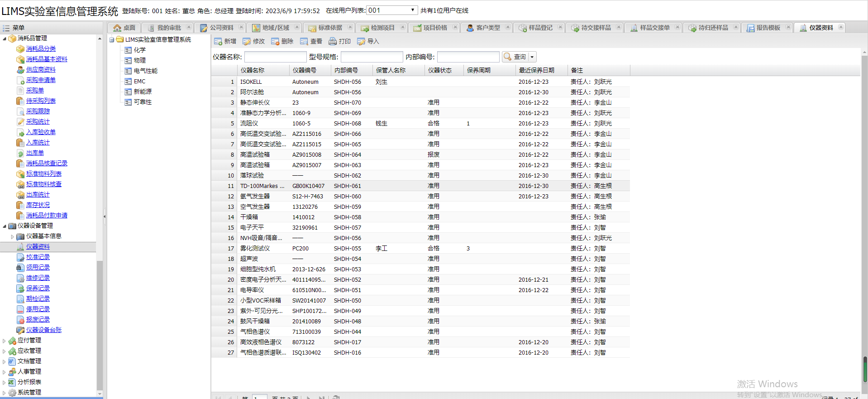
Task: Click the 查看 view toolbar button
Action: 311,41
